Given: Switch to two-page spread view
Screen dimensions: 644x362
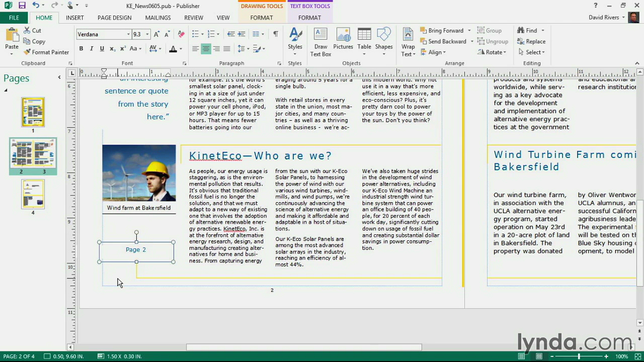Looking at the screenshot, I should 539,356.
